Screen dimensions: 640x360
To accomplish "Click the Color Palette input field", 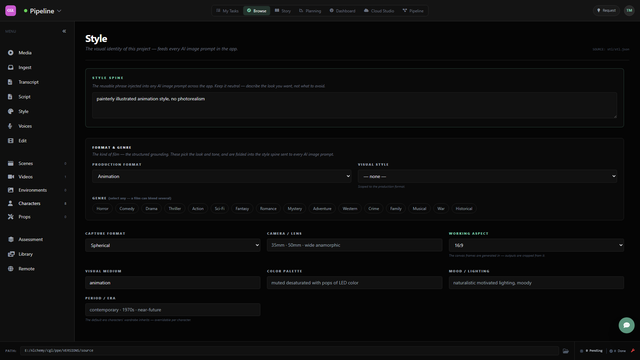I will [x=354, y=283].
